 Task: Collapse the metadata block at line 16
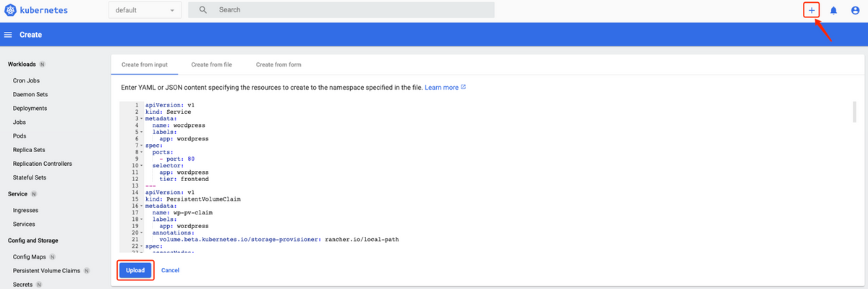click(x=142, y=206)
